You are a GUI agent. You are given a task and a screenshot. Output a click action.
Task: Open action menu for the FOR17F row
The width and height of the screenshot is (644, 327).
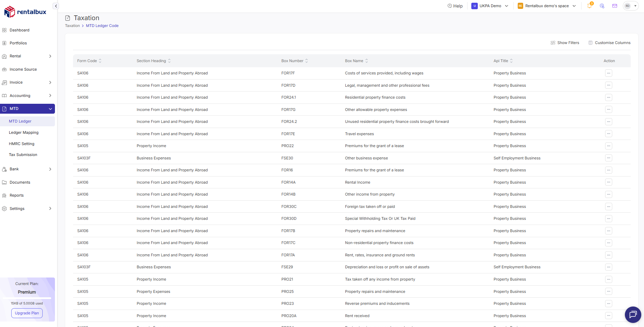[x=609, y=73]
